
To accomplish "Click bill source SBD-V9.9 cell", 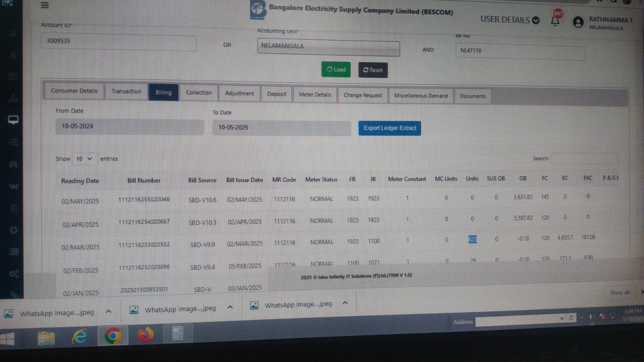I will point(202,245).
